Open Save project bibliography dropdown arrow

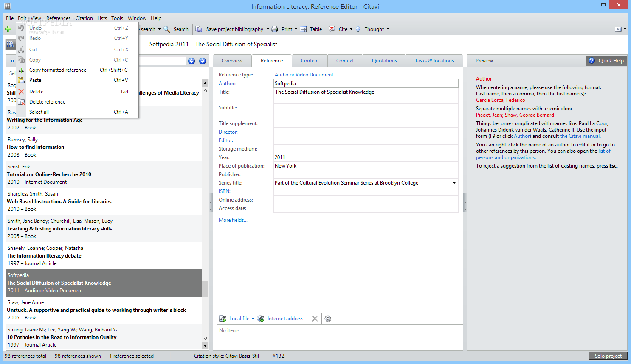[x=268, y=29]
